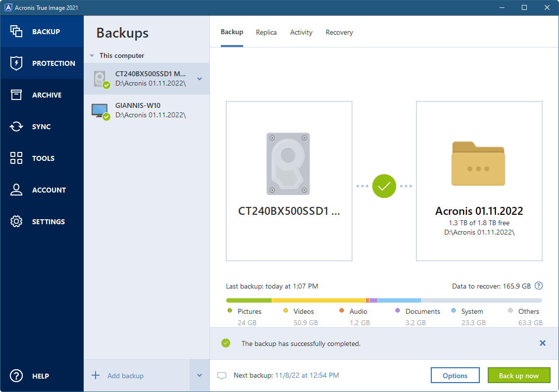Image resolution: width=559 pixels, height=392 pixels.
Task: Click the large hard drive source icon
Action: pos(288,164)
